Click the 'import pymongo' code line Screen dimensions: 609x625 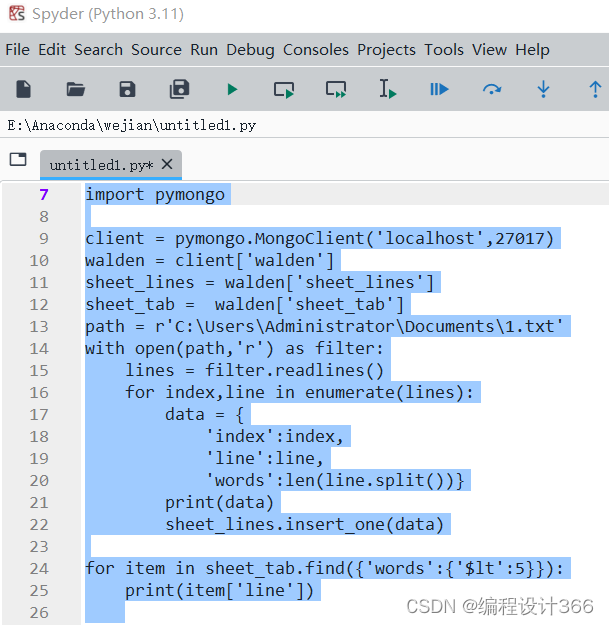(155, 195)
